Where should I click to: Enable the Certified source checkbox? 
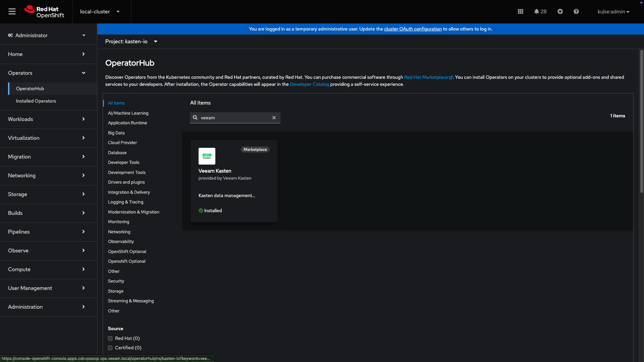[110, 348]
